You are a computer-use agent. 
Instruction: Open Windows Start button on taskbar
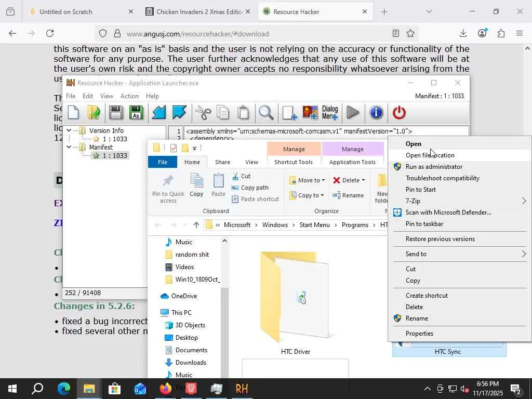coord(12,389)
